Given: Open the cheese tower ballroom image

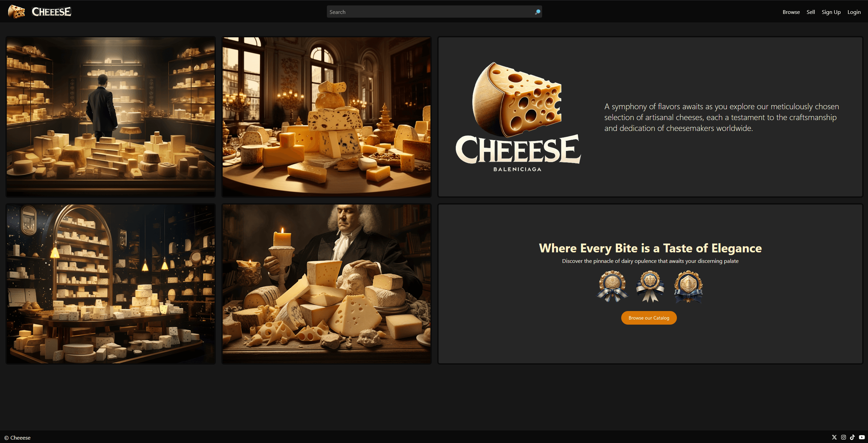Looking at the screenshot, I should (x=327, y=117).
